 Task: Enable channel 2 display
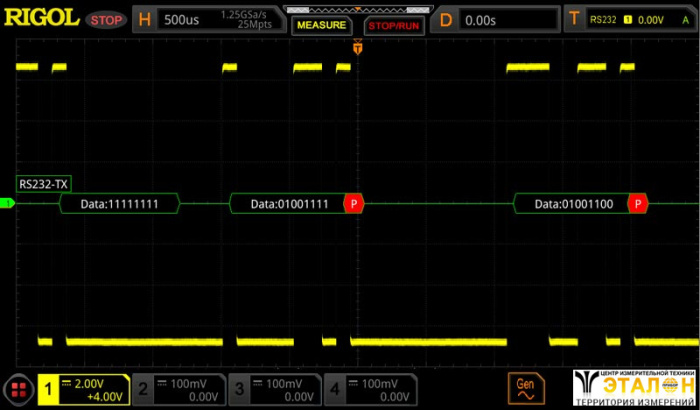pyautogui.click(x=178, y=389)
